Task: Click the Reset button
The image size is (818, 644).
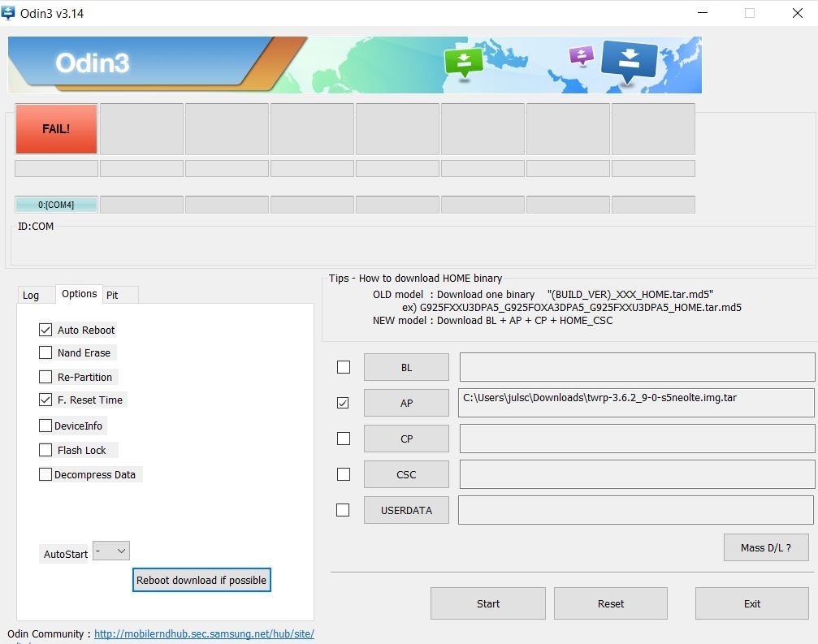Action: click(x=610, y=603)
